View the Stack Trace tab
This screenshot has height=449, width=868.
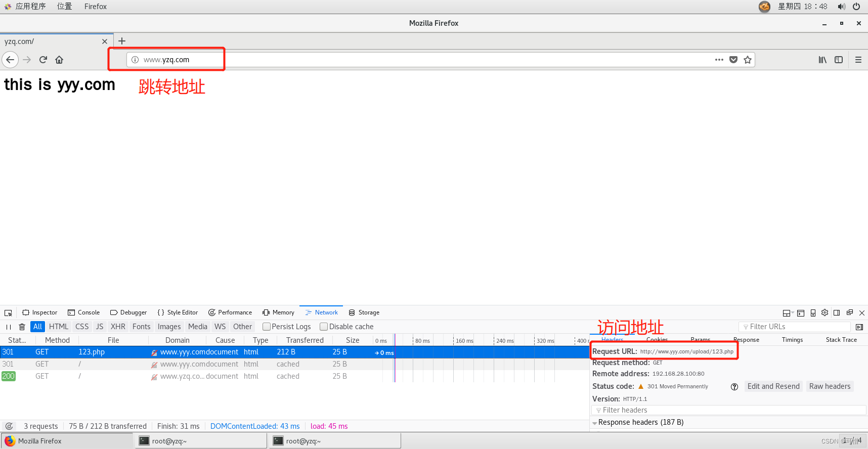[841, 340]
